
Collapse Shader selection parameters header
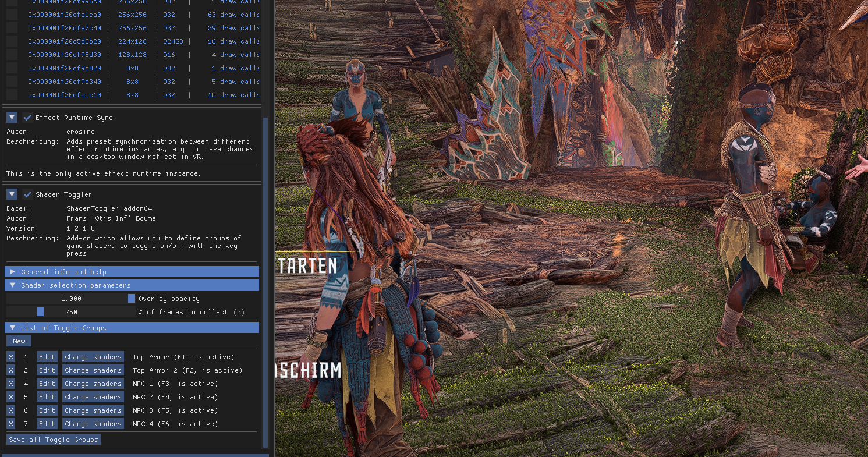pyautogui.click(x=132, y=285)
